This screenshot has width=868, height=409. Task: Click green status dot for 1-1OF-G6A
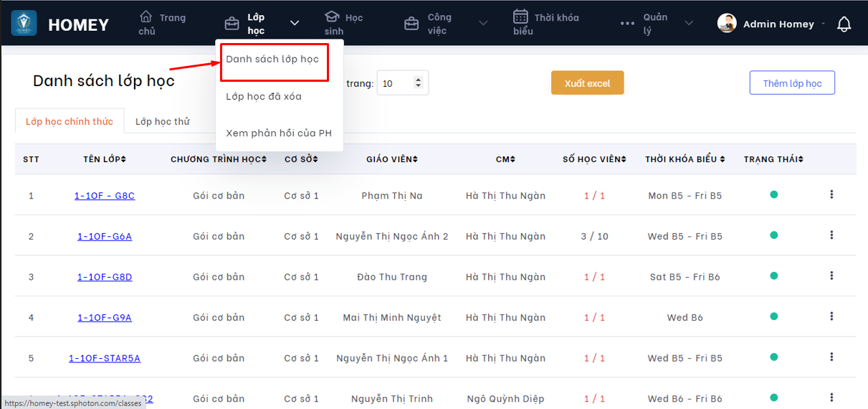(x=774, y=235)
